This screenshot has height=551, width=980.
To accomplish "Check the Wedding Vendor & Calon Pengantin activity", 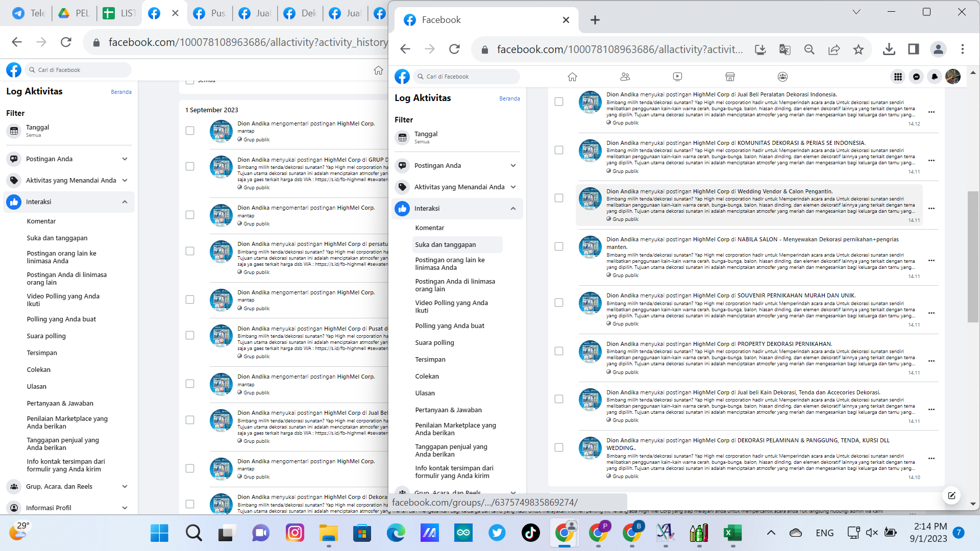I will (x=559, y=198).
